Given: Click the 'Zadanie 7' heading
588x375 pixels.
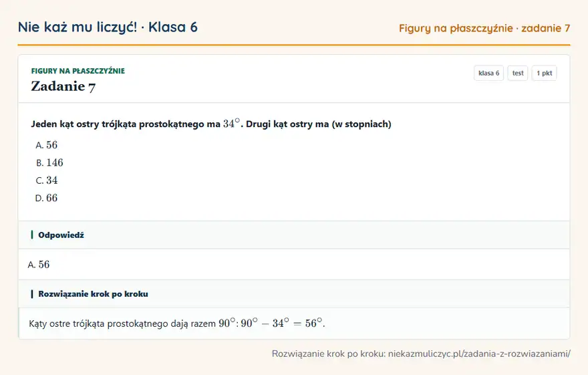Looking at the screenshot, I should (x=63, y=86).
